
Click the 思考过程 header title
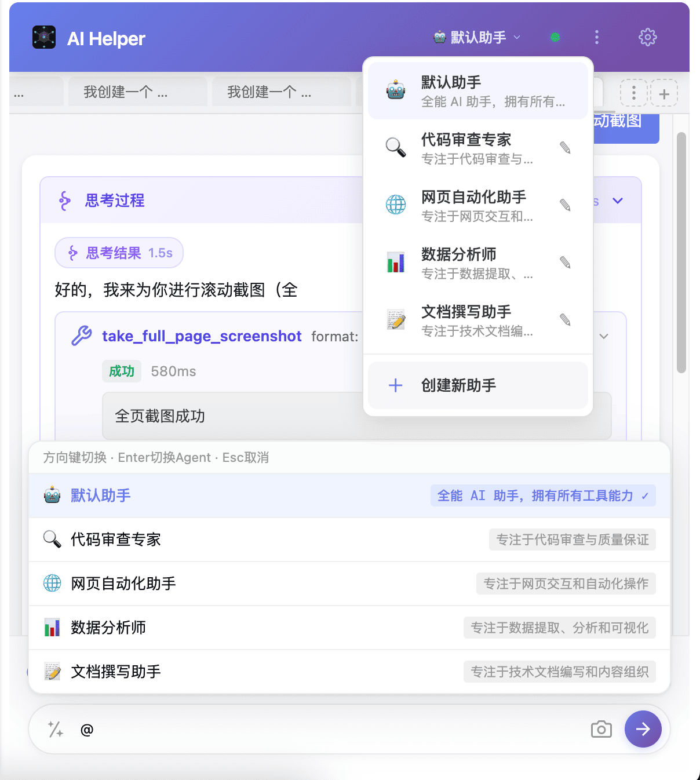115,201
